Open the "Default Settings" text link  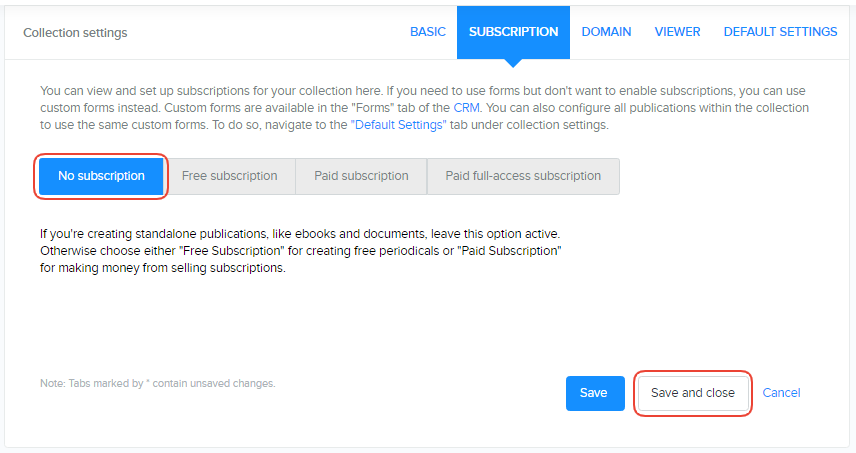point(396,125)
